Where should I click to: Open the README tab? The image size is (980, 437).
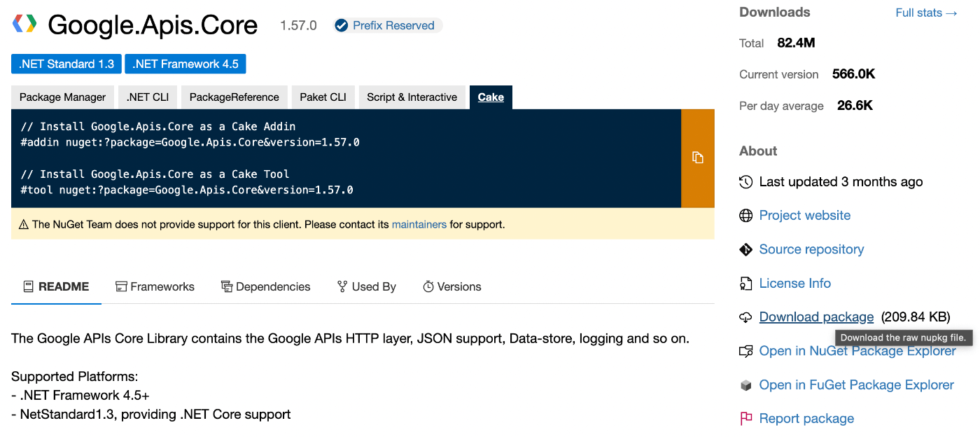(56, 287)
